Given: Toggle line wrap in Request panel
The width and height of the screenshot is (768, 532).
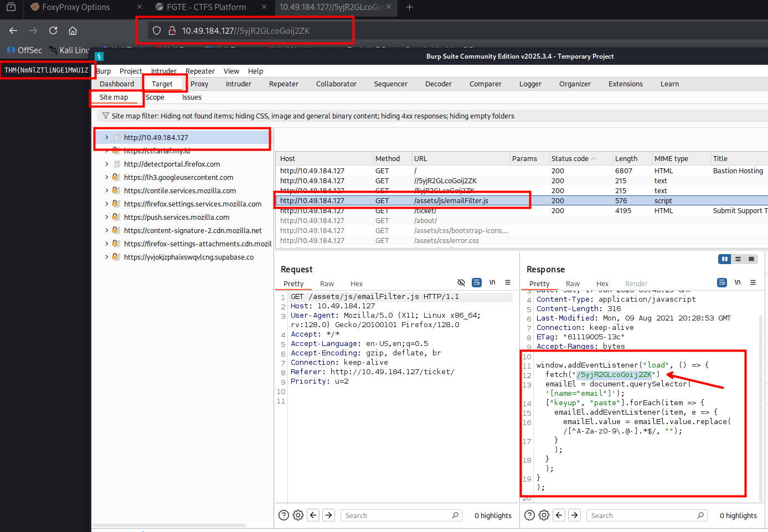Looking at the screenshot, I should 476,282.
